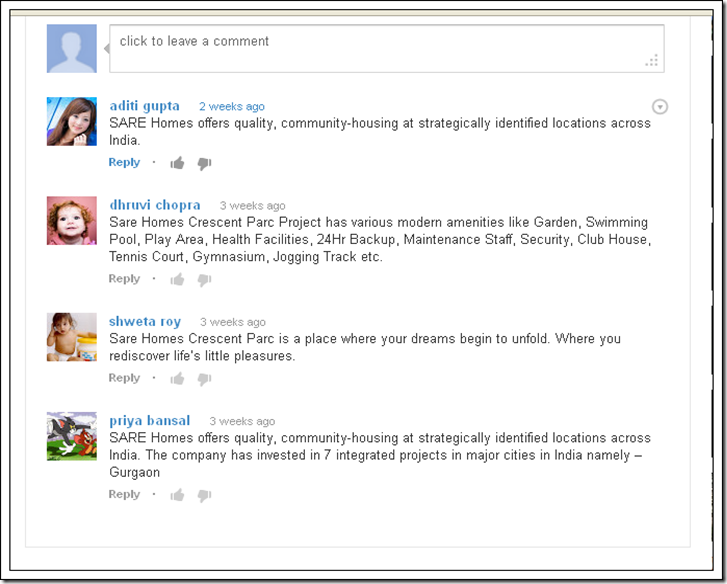Click the default blue silhouette avatar
Screen dimensions: 727x584
point(72,49)
